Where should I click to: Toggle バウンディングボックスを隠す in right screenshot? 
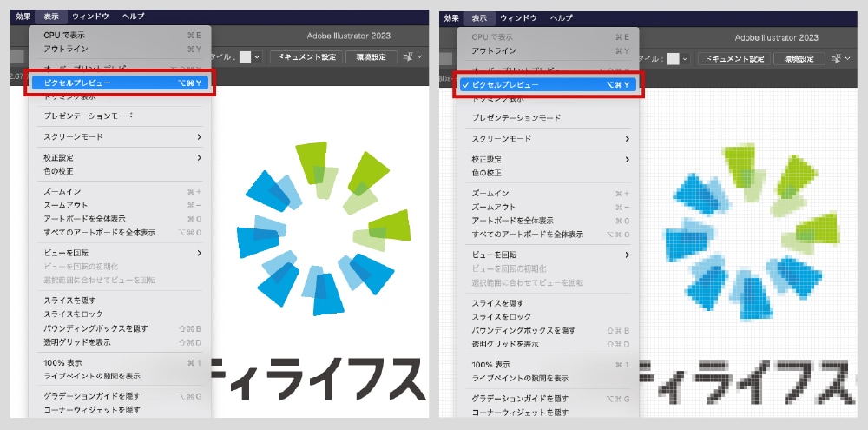click(548, 330)
